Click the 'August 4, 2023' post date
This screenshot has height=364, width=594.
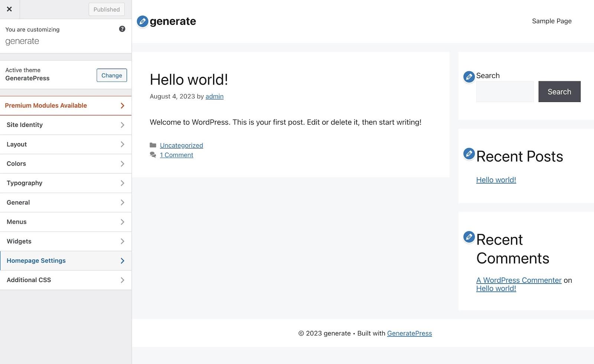coord(172,96)
